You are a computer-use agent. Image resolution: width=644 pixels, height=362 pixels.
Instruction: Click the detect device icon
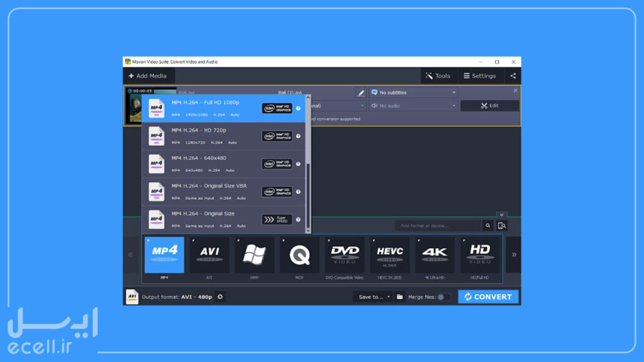coord(501,226)
